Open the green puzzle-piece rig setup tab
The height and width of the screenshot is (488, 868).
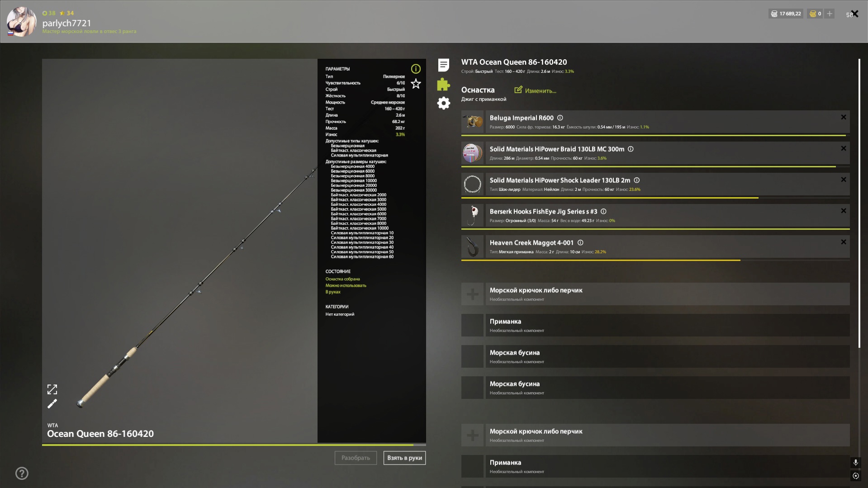pos(443,84)
